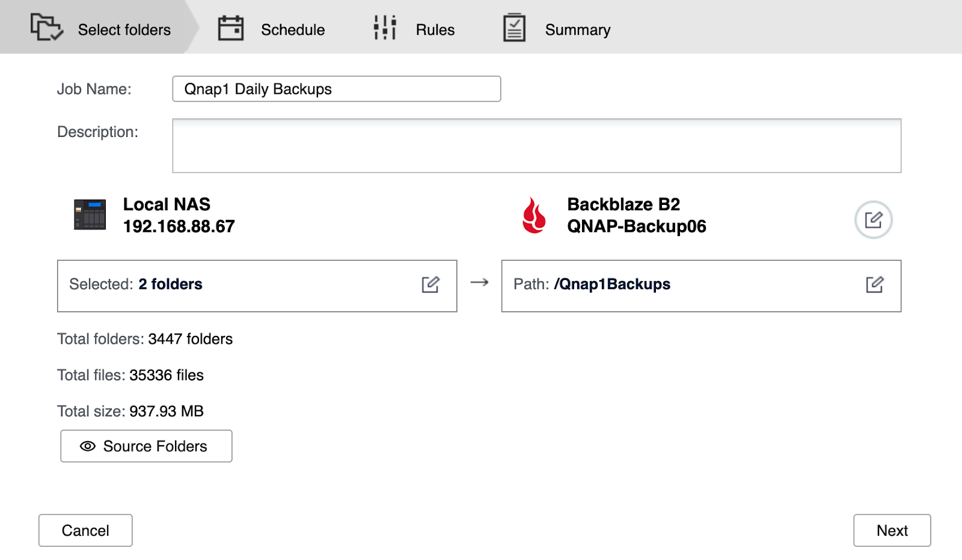The width and height of the screenshot is (962, 560).
Task: Open the Select folders step
Action: [x=99, y=27]
